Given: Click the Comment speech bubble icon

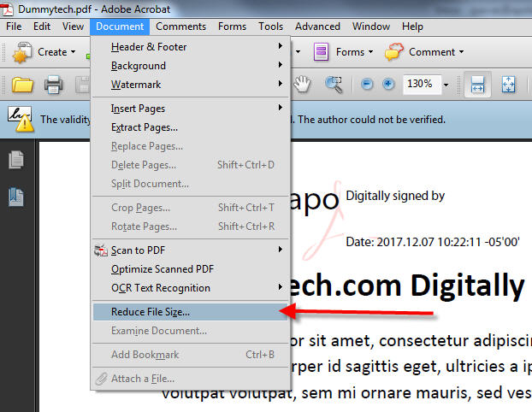Looking at the screenshot, I should coord(394,52).
